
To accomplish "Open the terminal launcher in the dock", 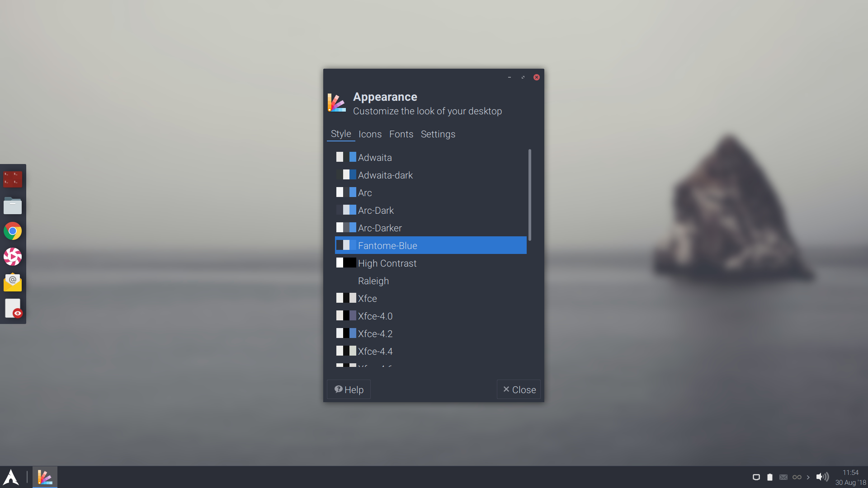I will click(13, 179).
